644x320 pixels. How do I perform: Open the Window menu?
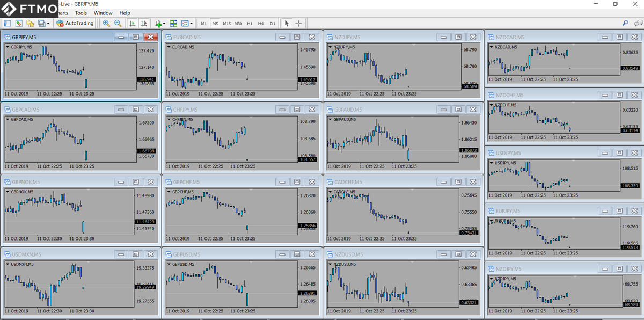tap(103, 13)
